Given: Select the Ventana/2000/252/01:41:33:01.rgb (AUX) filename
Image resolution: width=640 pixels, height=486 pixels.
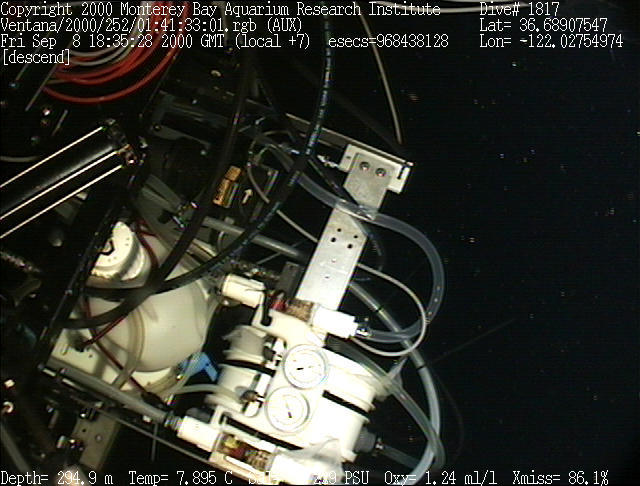Looking at the screenshot, I should 151,25.
